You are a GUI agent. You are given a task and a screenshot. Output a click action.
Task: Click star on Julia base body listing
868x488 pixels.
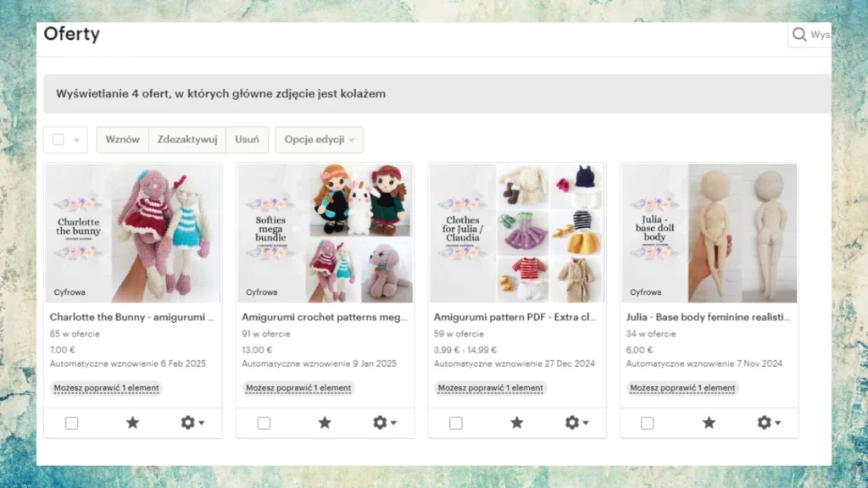pos(709,423)
